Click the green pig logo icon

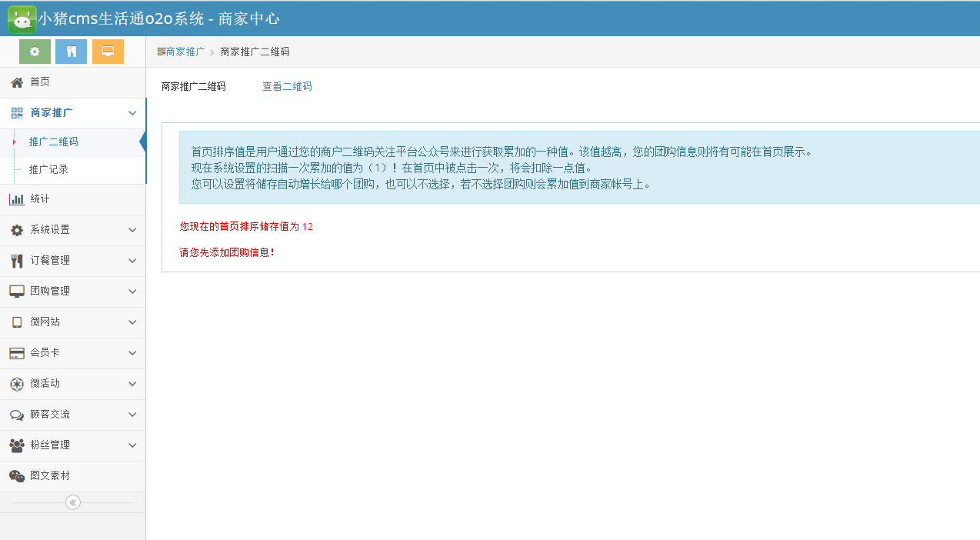(22, 18)
